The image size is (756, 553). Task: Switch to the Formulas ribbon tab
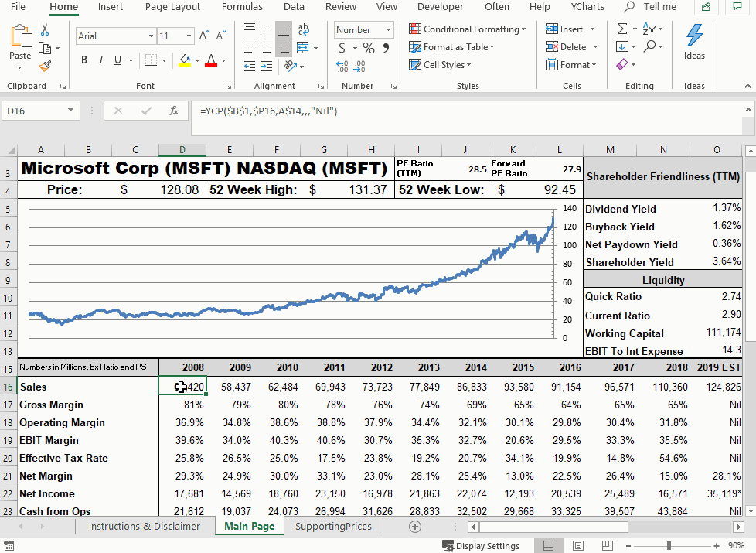pos(242,7)
